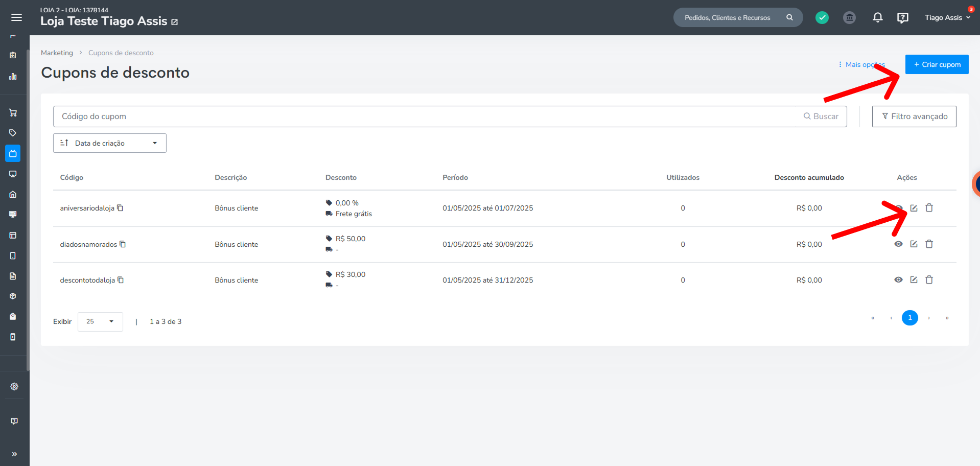Open the help question-mark icon in the header
This screenshot has width=980, height=466.
pyautogui.click(x=902, y=18)
